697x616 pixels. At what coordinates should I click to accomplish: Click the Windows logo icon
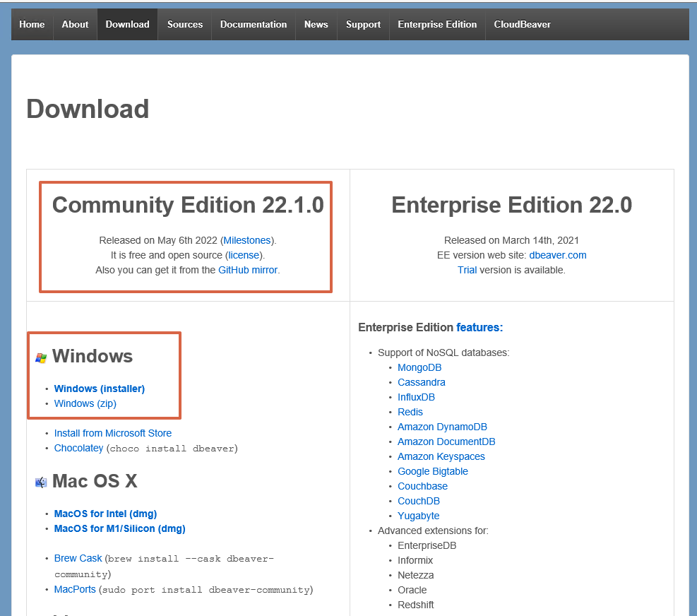[41, 357]
